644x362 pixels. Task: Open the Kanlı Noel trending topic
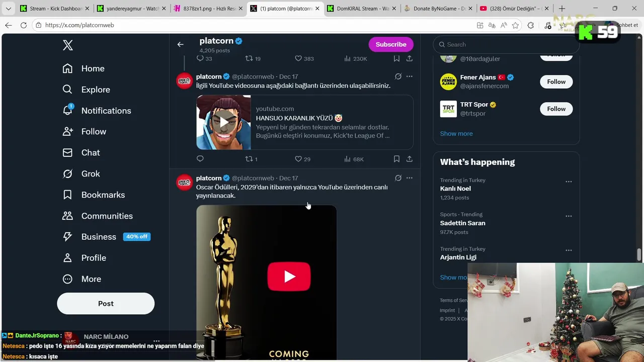point(455,189)
